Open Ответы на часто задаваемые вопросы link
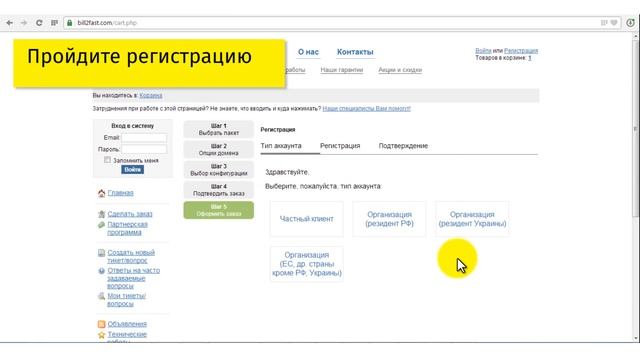 pyautogui.click(x=133, y=278)
